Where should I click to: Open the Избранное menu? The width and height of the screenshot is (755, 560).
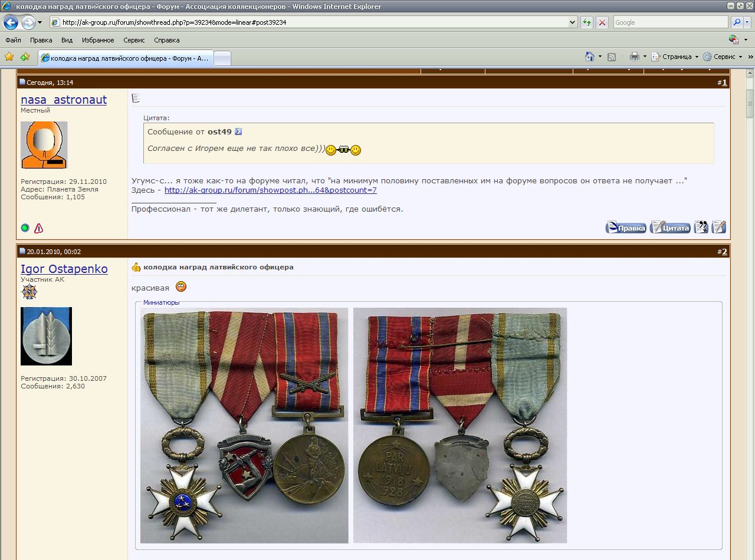[x=98, y=40]
